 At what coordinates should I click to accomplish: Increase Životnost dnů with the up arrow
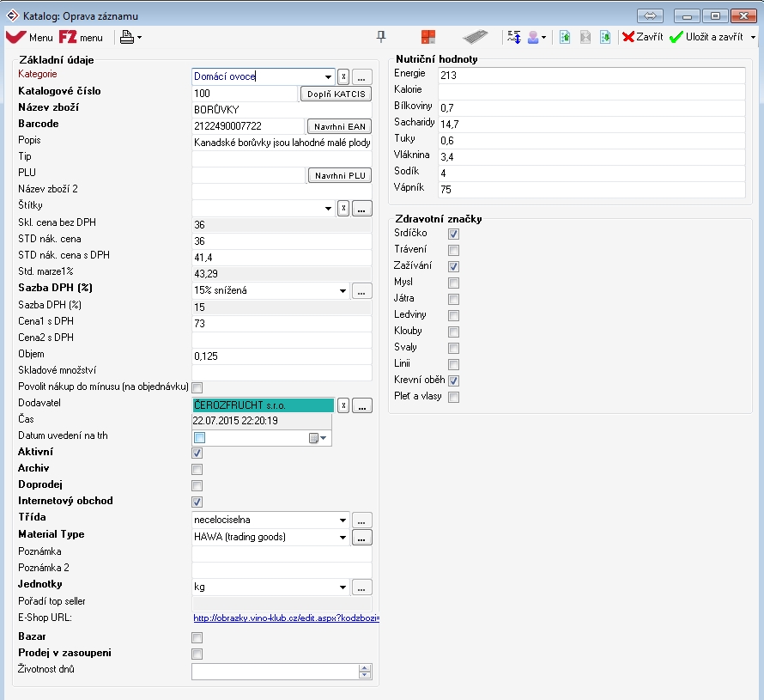pyautogui.click(x=365, y=668)
